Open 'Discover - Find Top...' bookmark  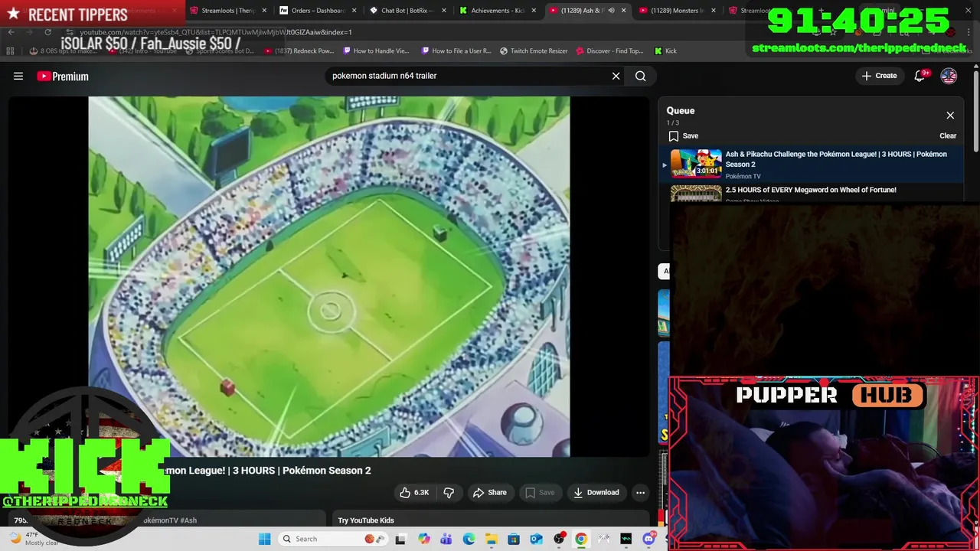point(609,51)
